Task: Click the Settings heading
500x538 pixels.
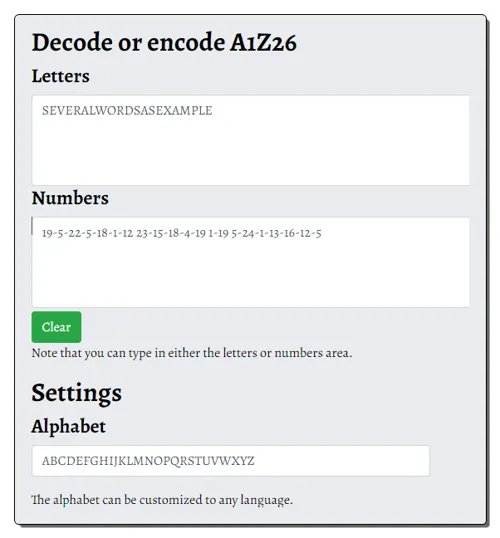Action: (77, 393)
